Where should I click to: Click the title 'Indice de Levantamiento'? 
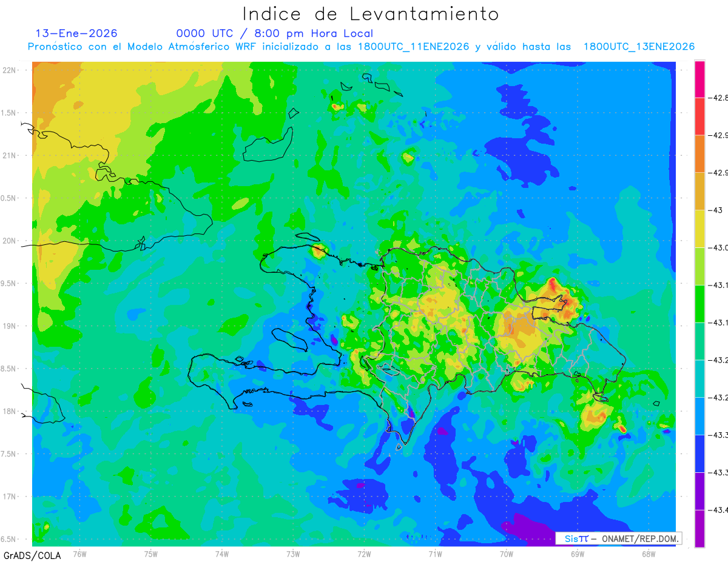pos(371,14)
